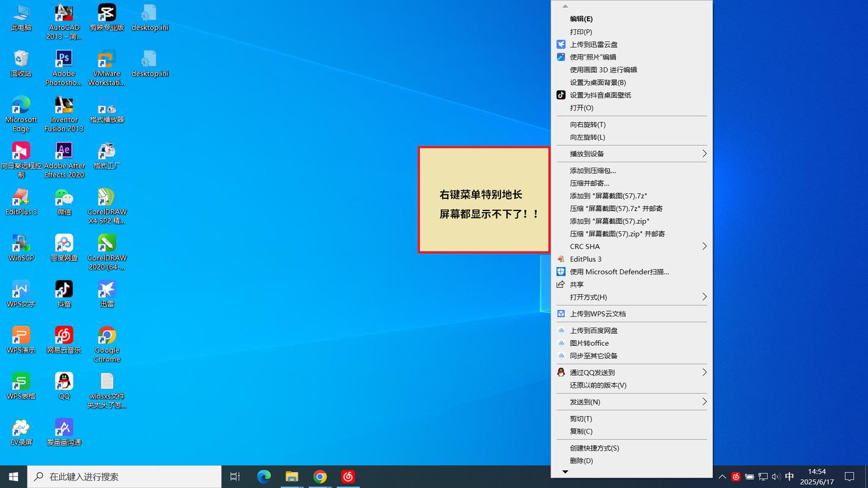Click 向右旋转(T) to rotate the image
The image size is (868, 488).
[x=632, y=124]
